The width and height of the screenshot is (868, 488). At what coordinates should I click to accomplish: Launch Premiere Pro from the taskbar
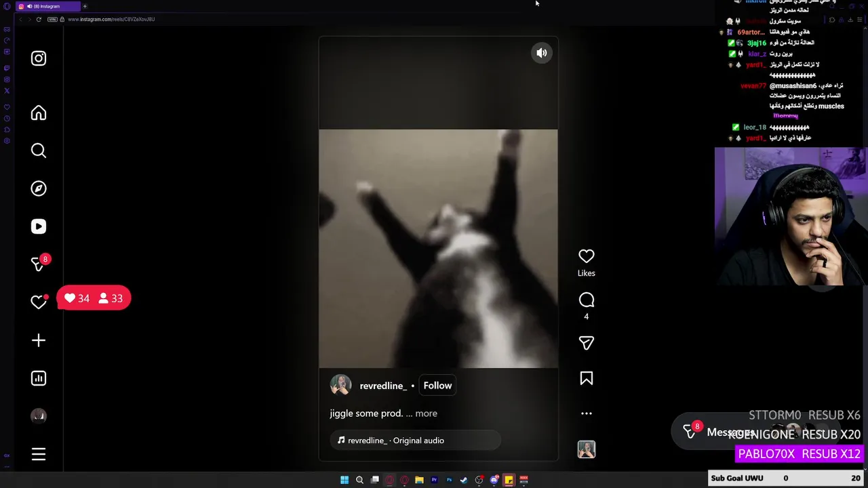tap(434, 480)
